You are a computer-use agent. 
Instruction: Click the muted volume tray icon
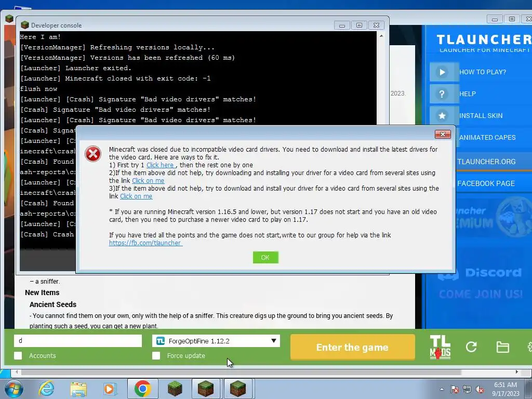tap(480, 389)
